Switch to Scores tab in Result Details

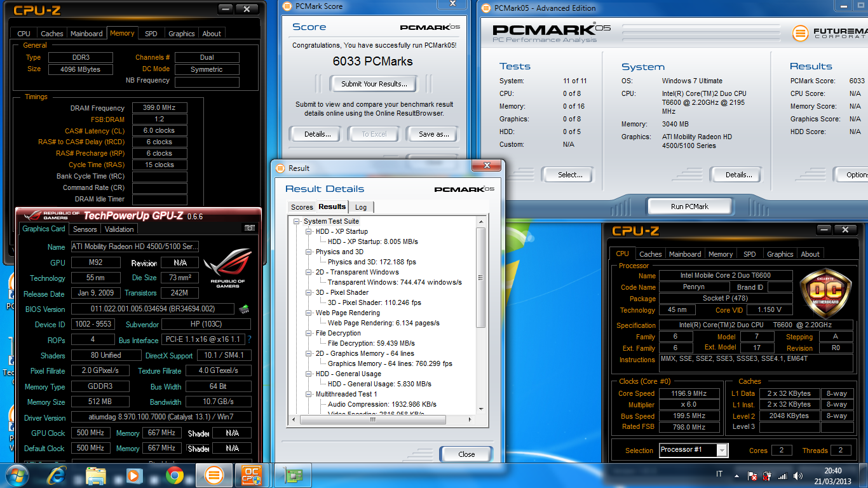pyautogui.click(x=302, y=207)
